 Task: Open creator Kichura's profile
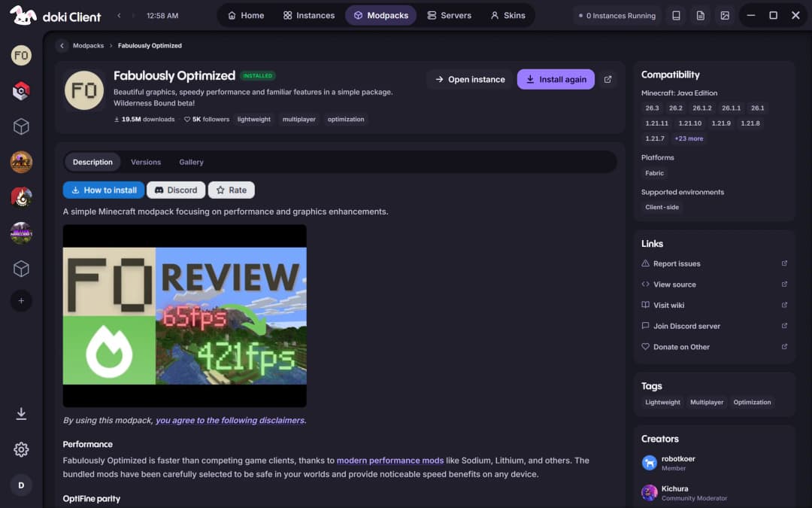684,493
